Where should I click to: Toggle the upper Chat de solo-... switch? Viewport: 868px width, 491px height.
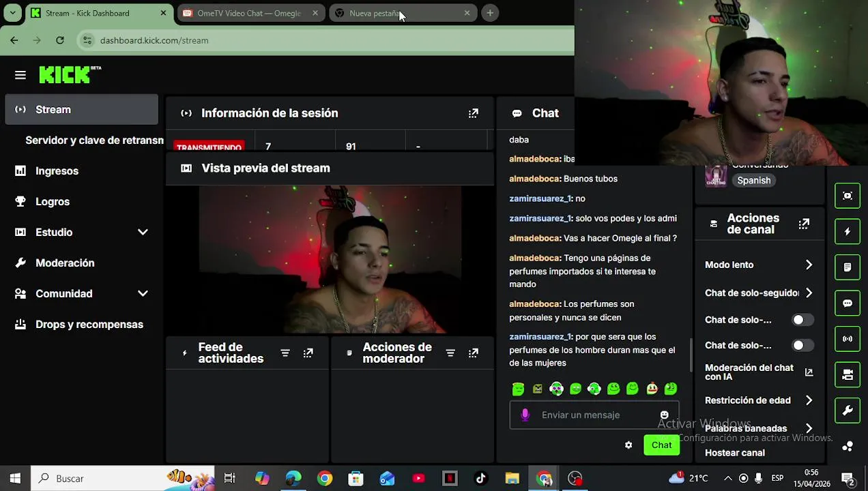802,320
